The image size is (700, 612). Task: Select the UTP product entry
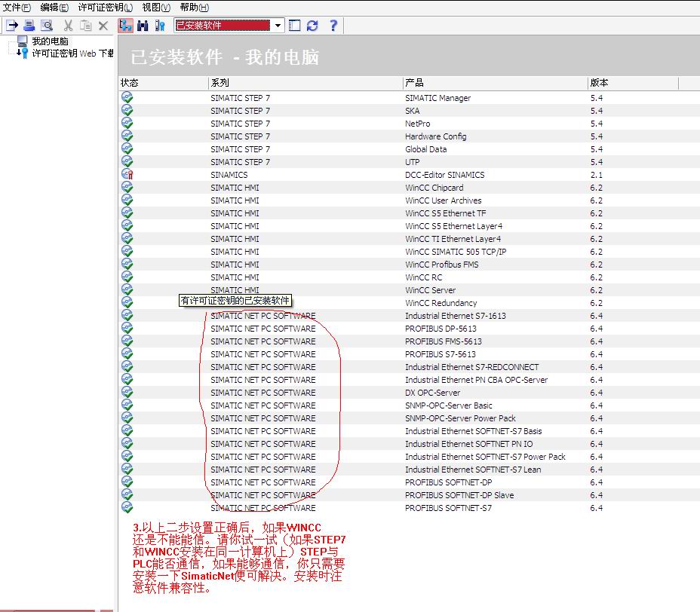point(412,162)
